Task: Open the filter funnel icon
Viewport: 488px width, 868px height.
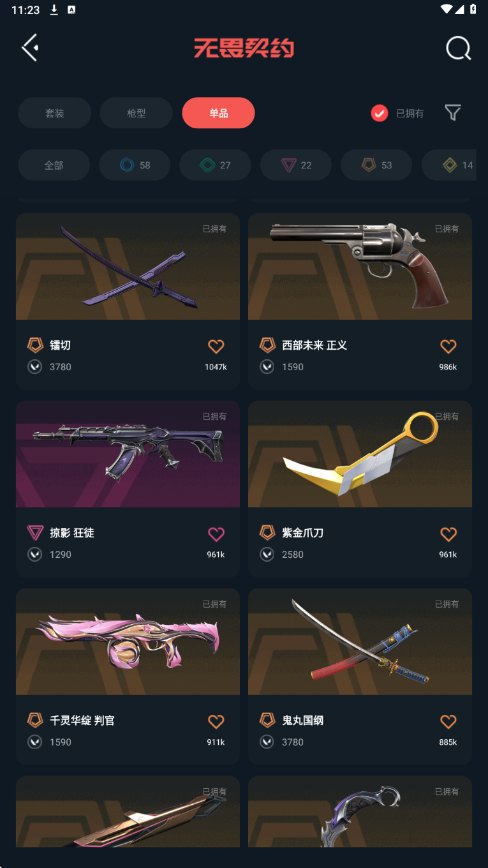Action: pos(453,113)
